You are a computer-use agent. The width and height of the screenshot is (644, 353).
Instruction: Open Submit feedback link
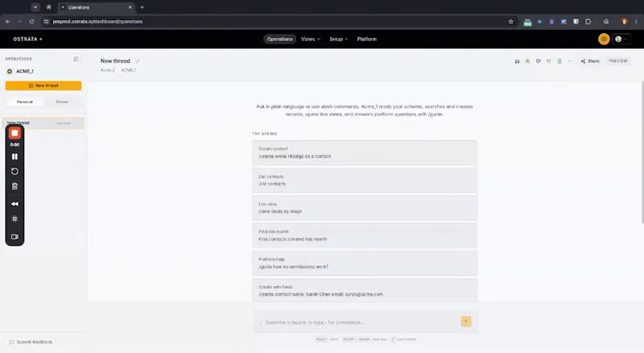[x=31, y=342]
